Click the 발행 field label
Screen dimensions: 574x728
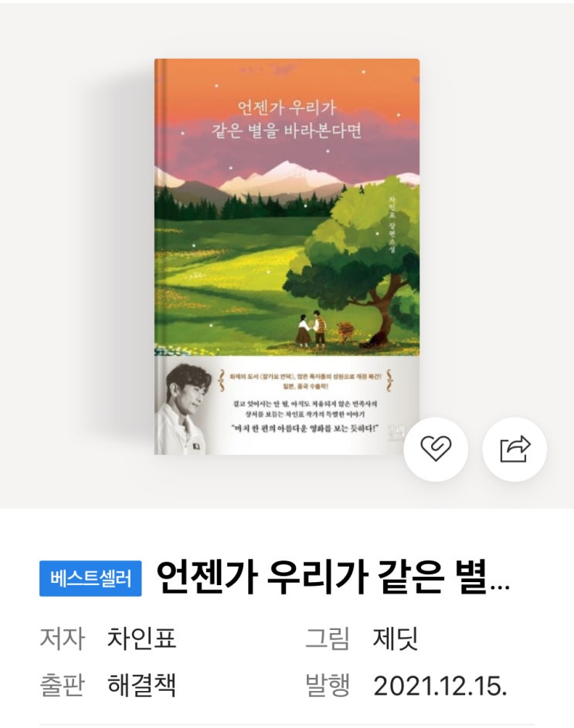pyautogui.click(x=327, y=685)
